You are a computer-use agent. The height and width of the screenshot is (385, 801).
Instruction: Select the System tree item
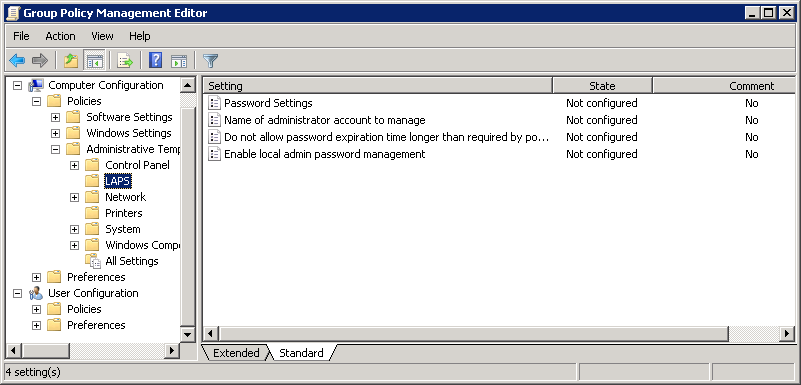(x=123, y=229)
